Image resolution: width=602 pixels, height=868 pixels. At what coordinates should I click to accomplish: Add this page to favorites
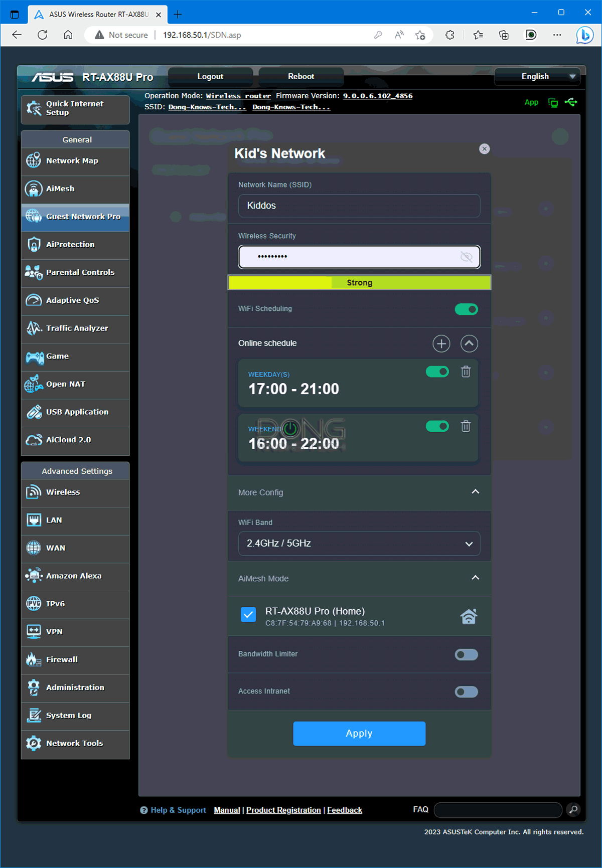pos(420,35)
